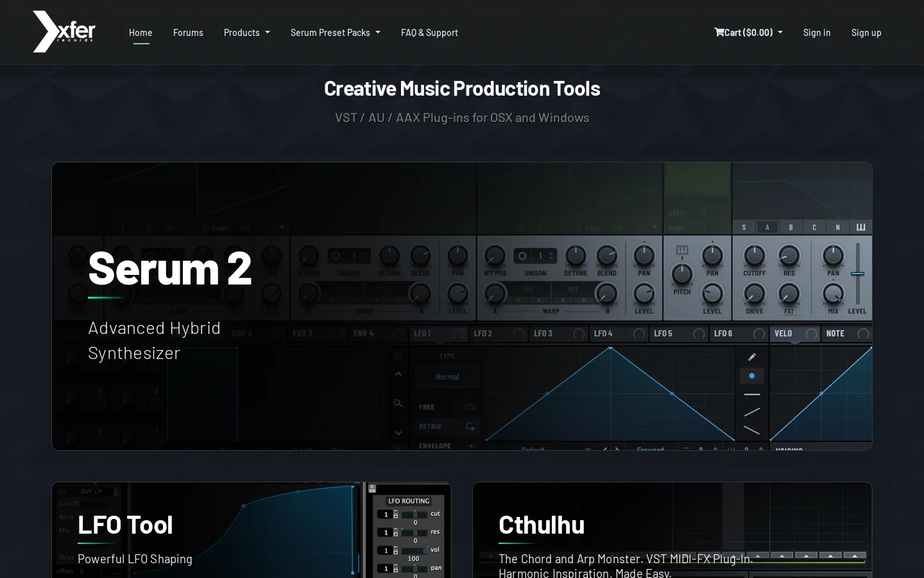924x578 pixels.
Task: Click the Sign in link
Action: 817,32
